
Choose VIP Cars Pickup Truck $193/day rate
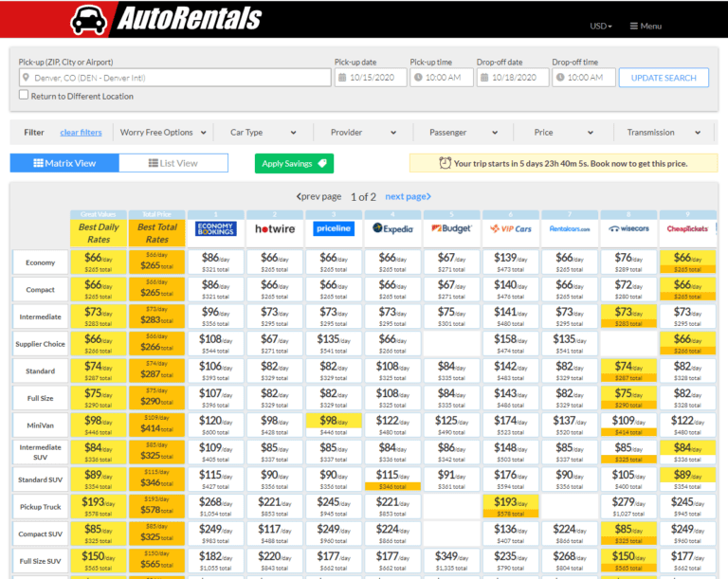pyautogui.click(x=511, y=506)
